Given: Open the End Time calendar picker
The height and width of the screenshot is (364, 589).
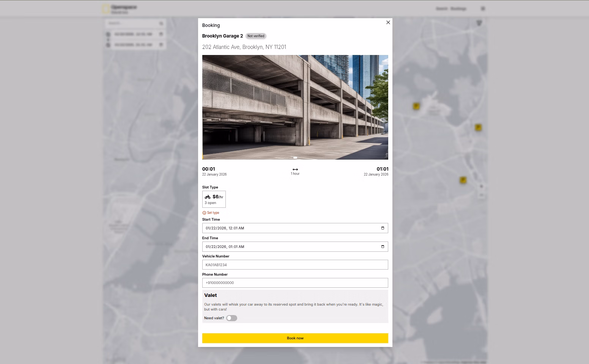Looking at the screenshot, I should pos(382,246).
